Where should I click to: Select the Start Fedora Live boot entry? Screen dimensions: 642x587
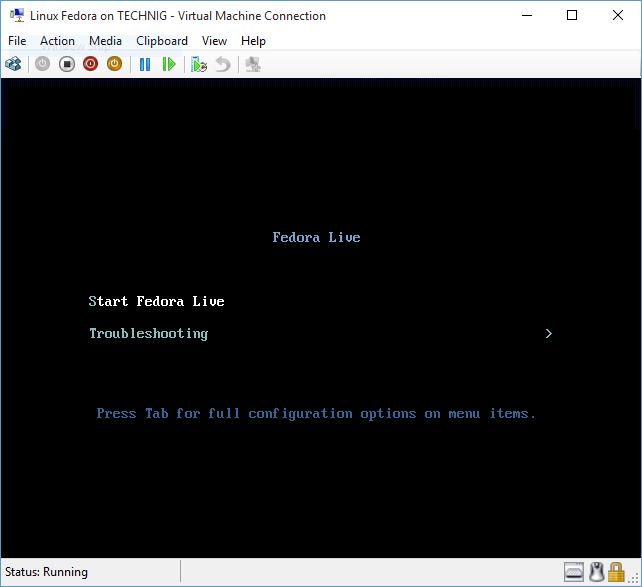tap(156, 301)
